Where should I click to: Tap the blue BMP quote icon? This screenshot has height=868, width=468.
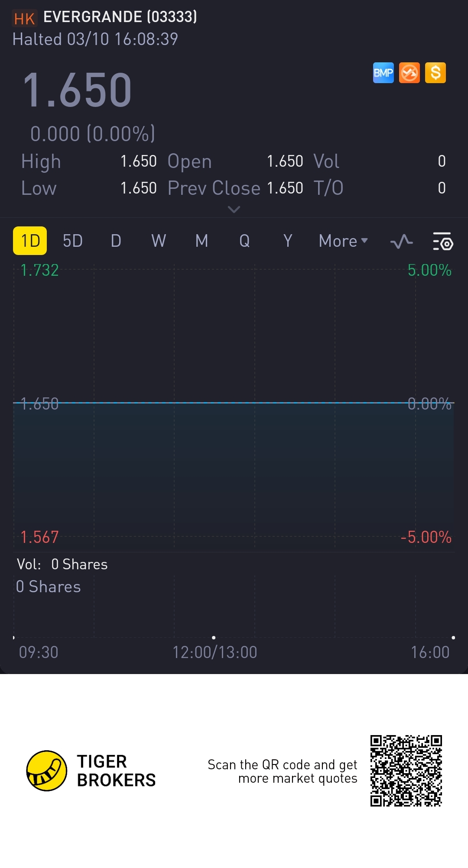tap(383, 73)
